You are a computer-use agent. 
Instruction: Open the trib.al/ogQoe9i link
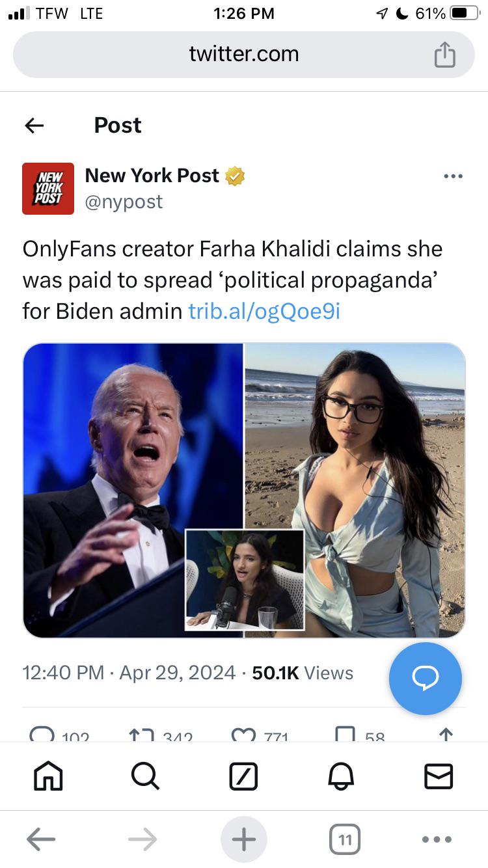tap(264, 311)
